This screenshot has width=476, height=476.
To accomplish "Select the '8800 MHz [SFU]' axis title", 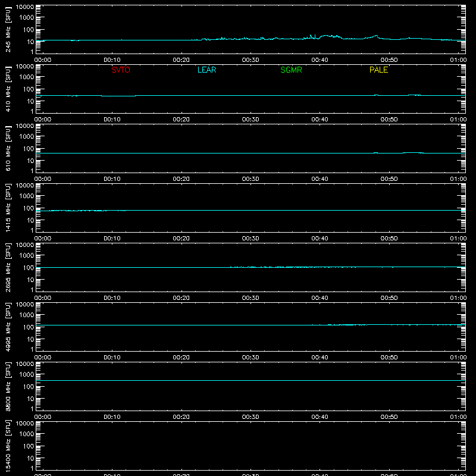I will [8, 386].
